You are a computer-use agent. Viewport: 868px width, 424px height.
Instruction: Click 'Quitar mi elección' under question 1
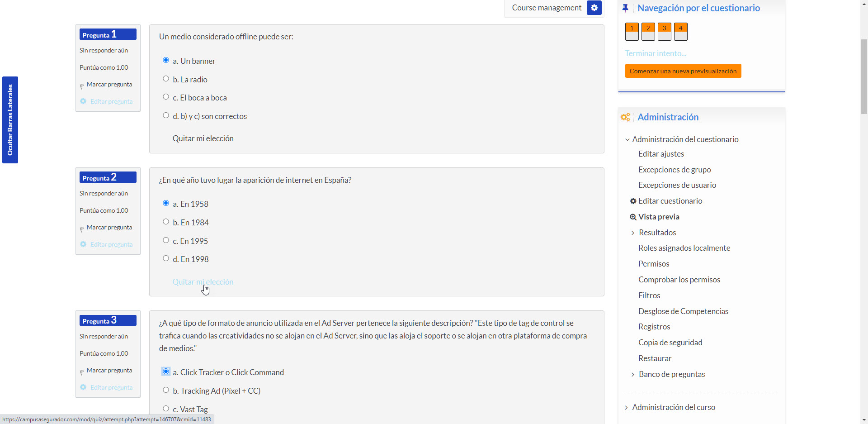(x=203, y=138)
